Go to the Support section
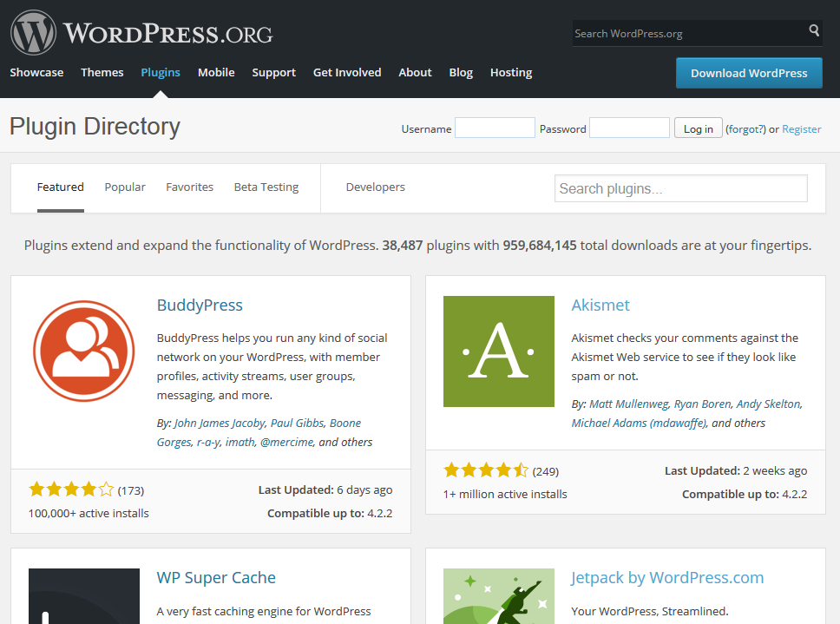The image size is (840, 624). (273, 72)
